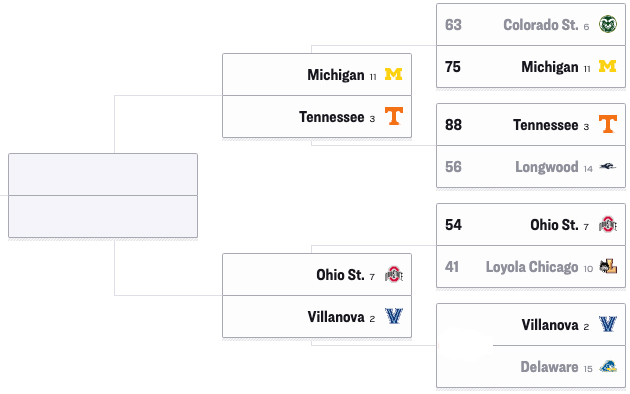Select the Ohio St. score of 54
Viewport: 630px width, 394px height.
tap(453, 225)
